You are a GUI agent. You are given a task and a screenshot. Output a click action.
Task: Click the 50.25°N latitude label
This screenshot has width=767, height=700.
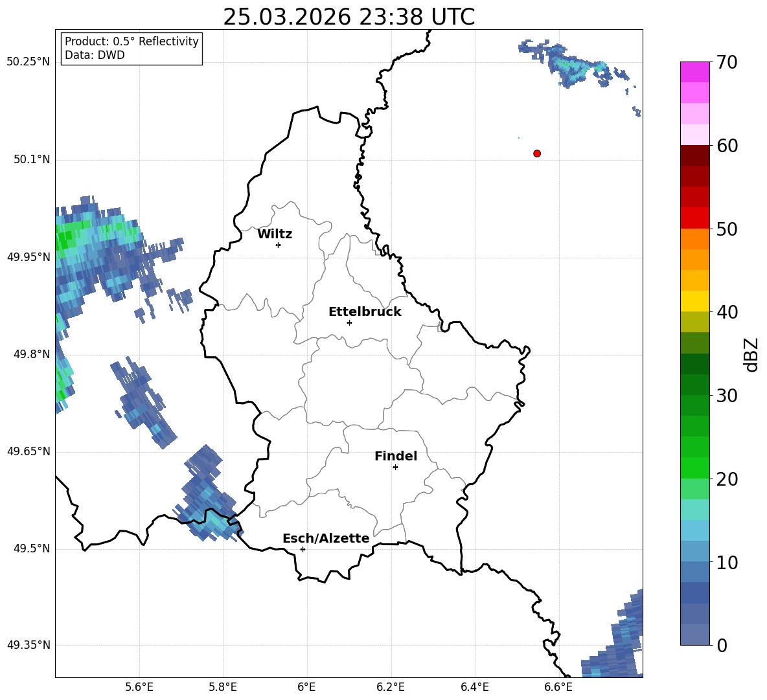(x=29, y=62)
